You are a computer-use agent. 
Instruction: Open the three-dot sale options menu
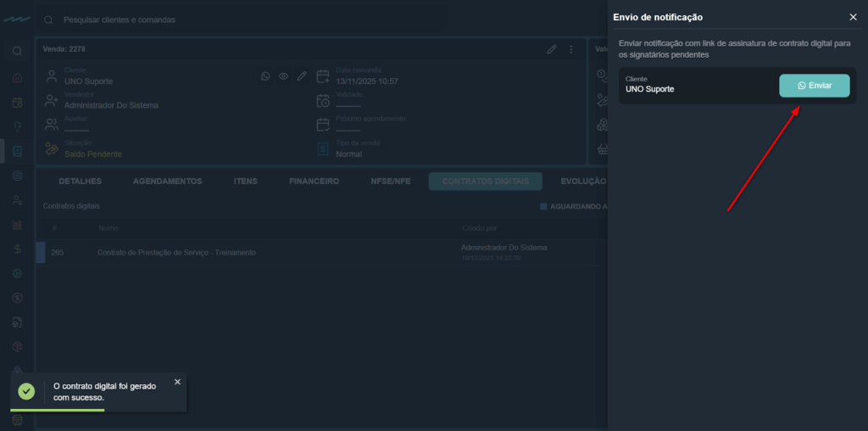tap(570, 50)
